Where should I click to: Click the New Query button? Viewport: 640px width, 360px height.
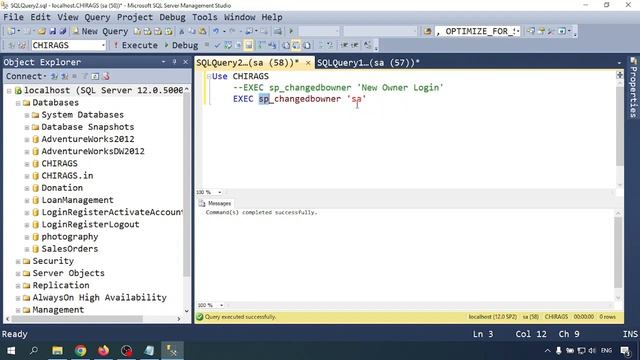coord(100,31)
